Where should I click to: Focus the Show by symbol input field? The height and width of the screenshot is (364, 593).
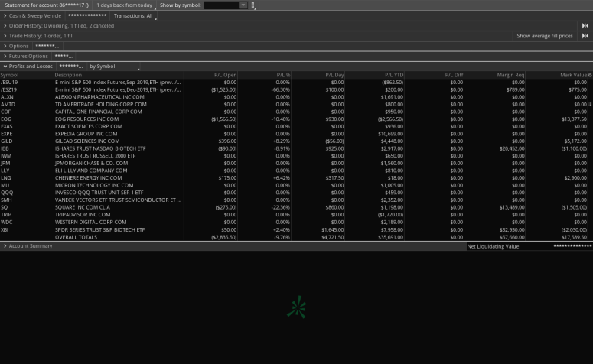tap(222, 5)
